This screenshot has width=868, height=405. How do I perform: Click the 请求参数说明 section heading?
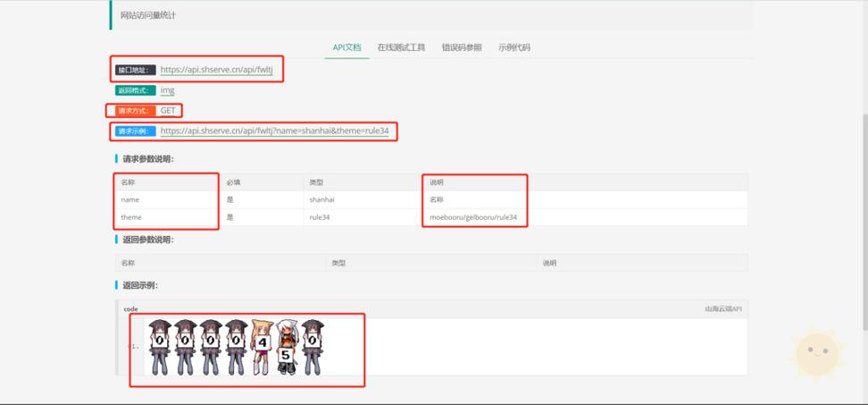pos(148,159)
